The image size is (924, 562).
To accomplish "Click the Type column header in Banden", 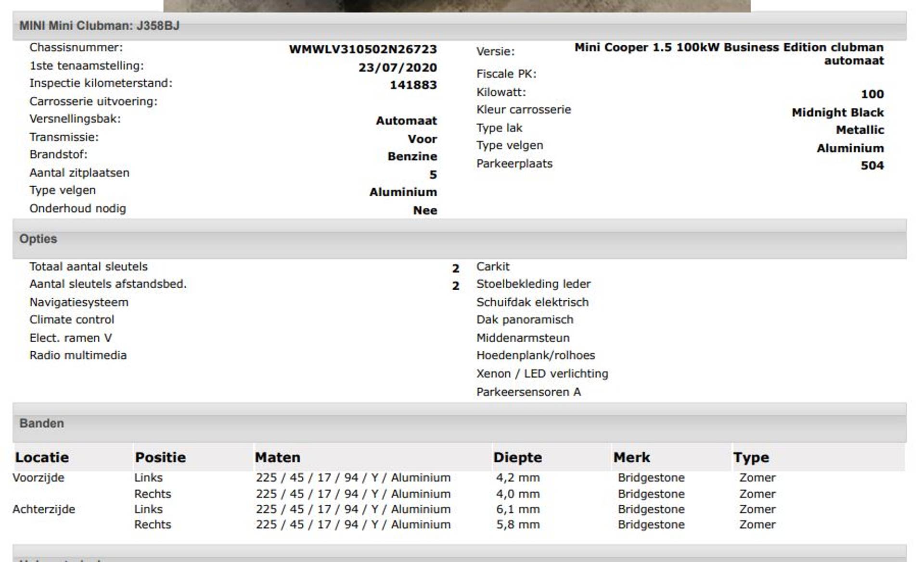I will 751,457.
